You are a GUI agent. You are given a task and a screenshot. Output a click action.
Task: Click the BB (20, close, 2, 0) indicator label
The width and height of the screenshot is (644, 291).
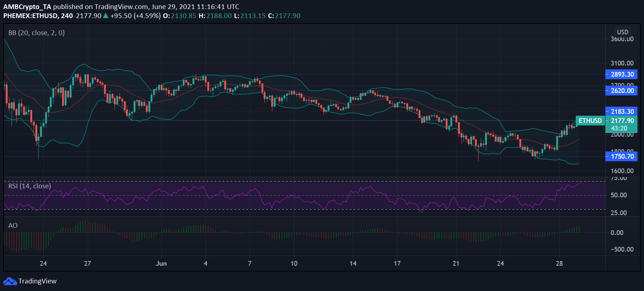(36, 33)
